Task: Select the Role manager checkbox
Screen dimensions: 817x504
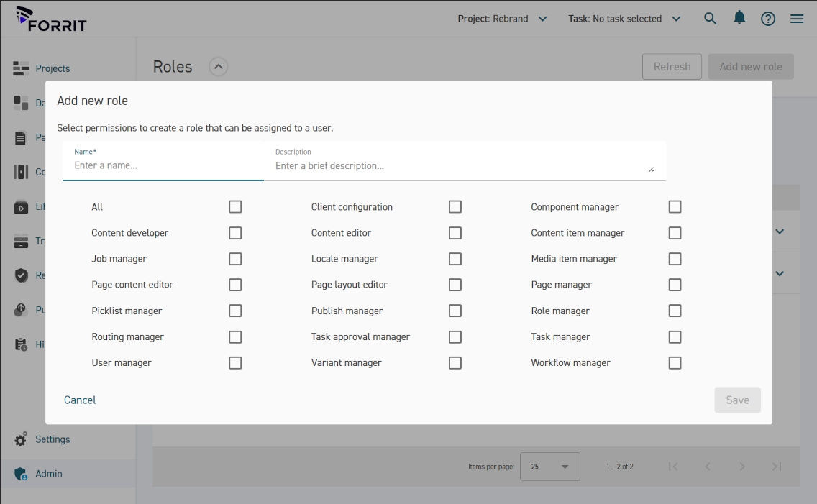Action: coord(675,311)
